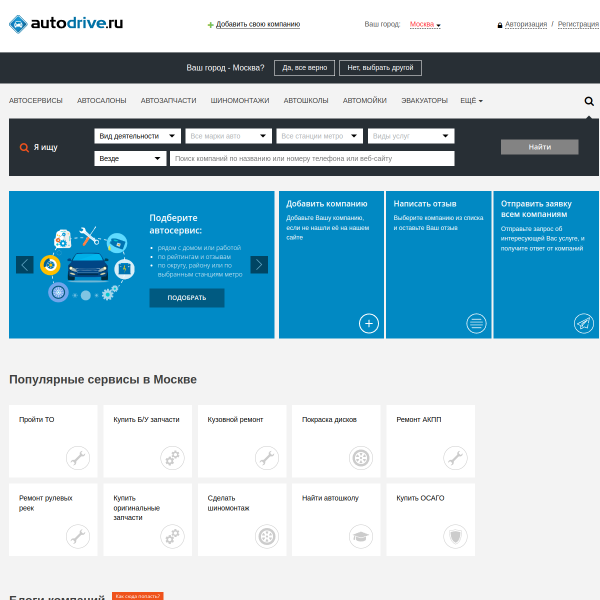Screen dimensions: 600x600
Task: Click the Как сюда попасть? badge
Action: (138, 596)
